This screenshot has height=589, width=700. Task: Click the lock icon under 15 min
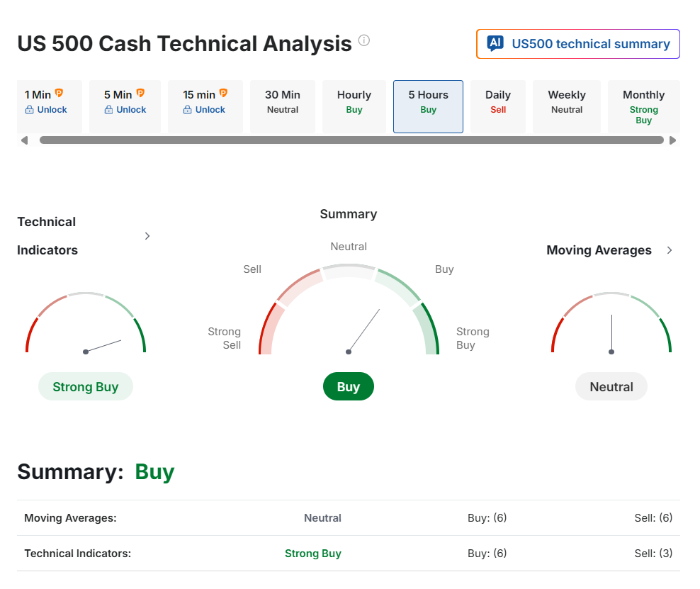188,110
